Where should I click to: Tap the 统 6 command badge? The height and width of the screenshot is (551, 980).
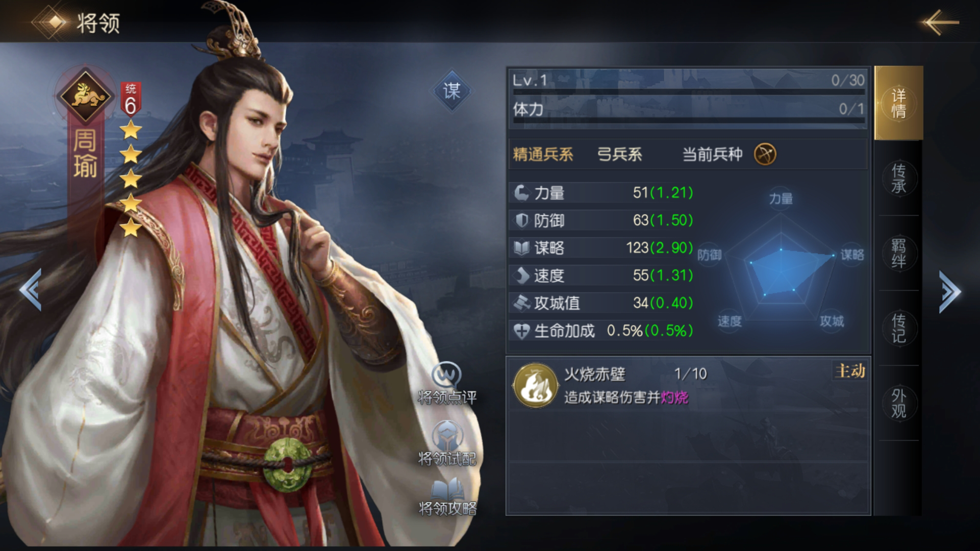131,99
